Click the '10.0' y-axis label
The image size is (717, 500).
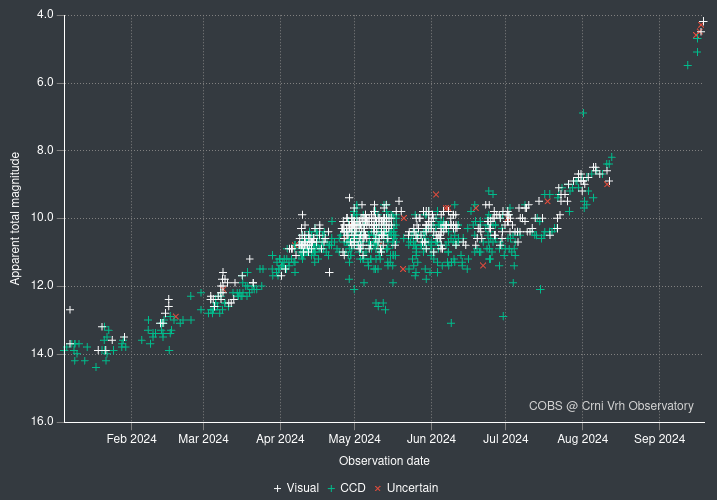pyautogui.click(x=43, y=218)
